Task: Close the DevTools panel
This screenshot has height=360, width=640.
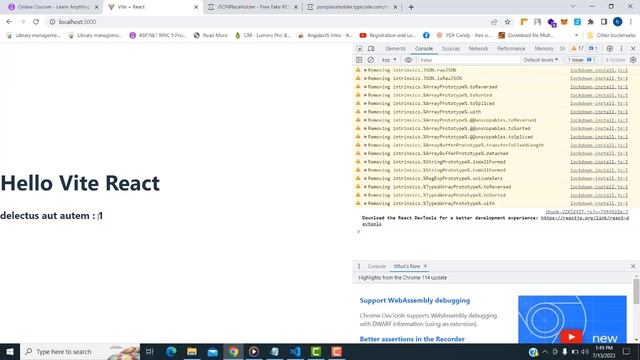Action: 633,49
